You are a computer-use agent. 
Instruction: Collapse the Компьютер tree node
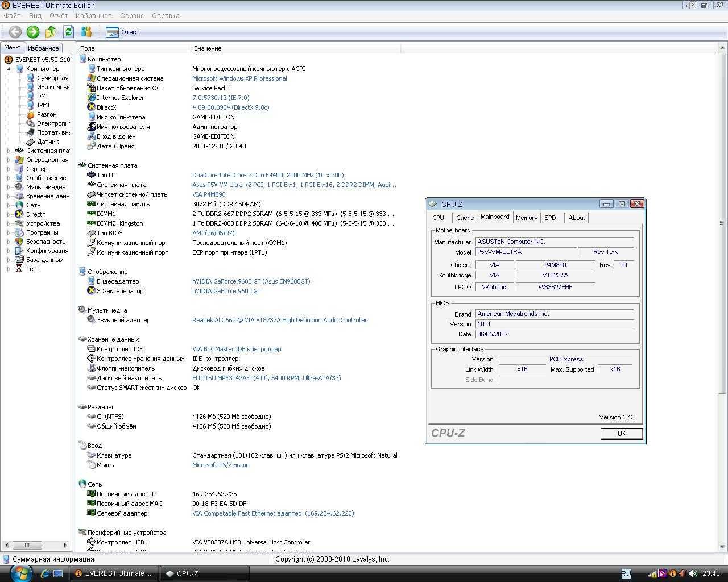[x=9, y=69]
